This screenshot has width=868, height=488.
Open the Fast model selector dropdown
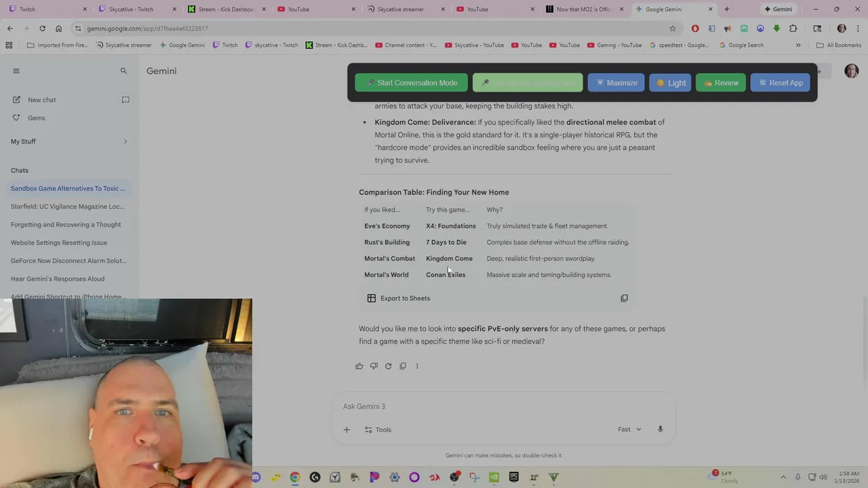click(x=629, y=430)
